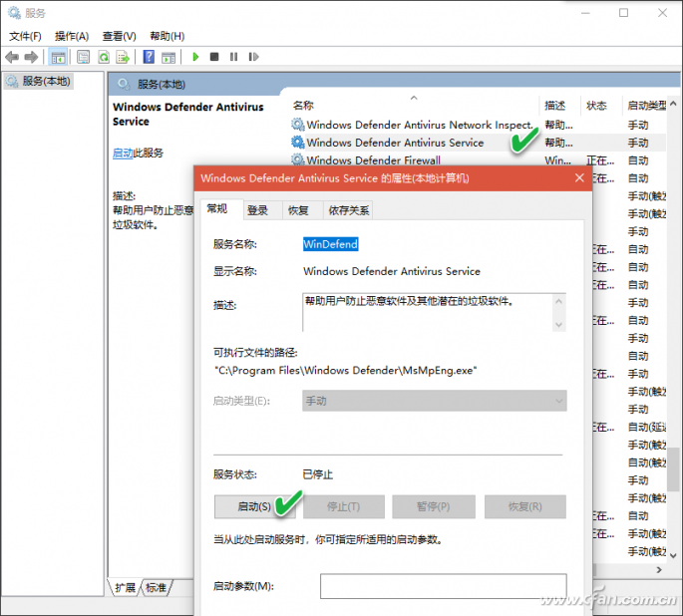Click the Export List toolbar icon
683x616 pixels.
[x=122, y=57]
